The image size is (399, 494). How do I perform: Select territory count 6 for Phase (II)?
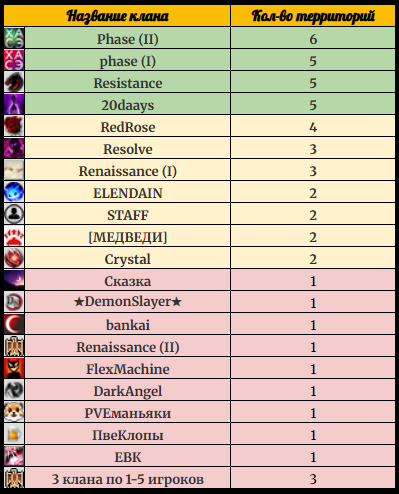(313, 38)
